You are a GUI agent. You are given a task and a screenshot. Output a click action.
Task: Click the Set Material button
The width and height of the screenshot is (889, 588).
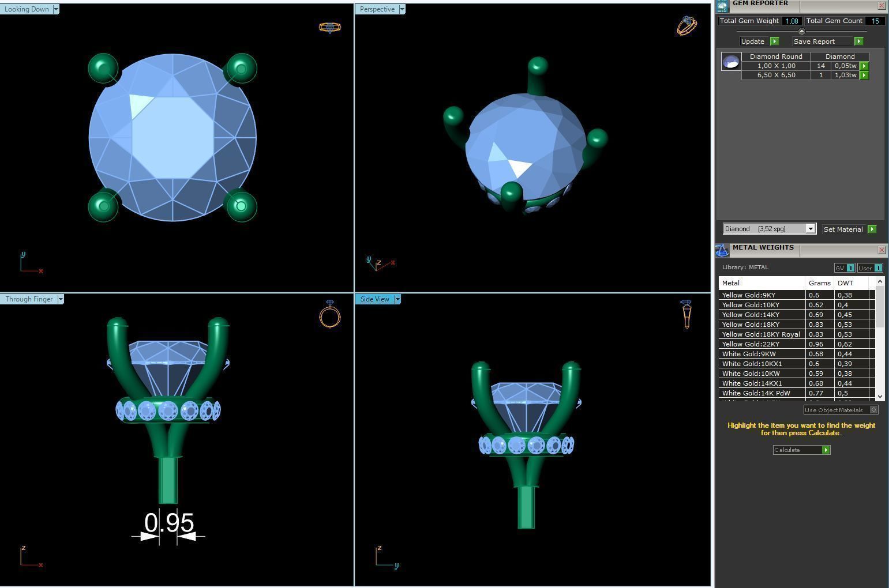(x=845, y=229)
